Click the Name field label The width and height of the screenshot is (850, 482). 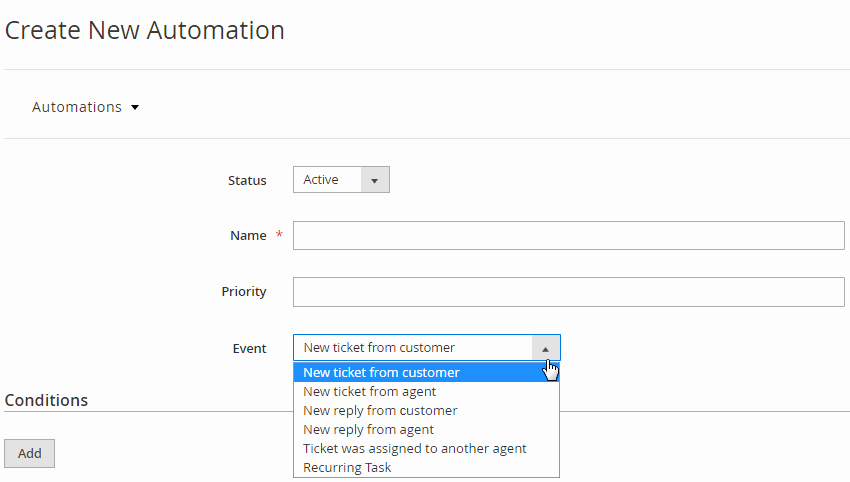(x=248, y=235)
